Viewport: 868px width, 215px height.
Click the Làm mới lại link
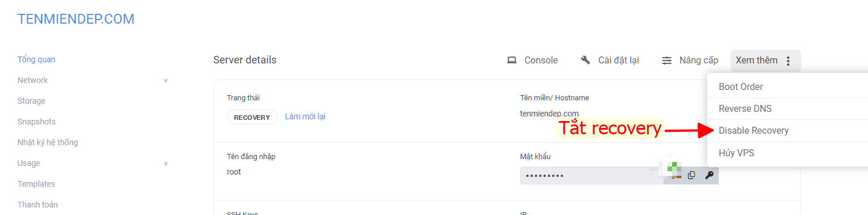point(305,116)
